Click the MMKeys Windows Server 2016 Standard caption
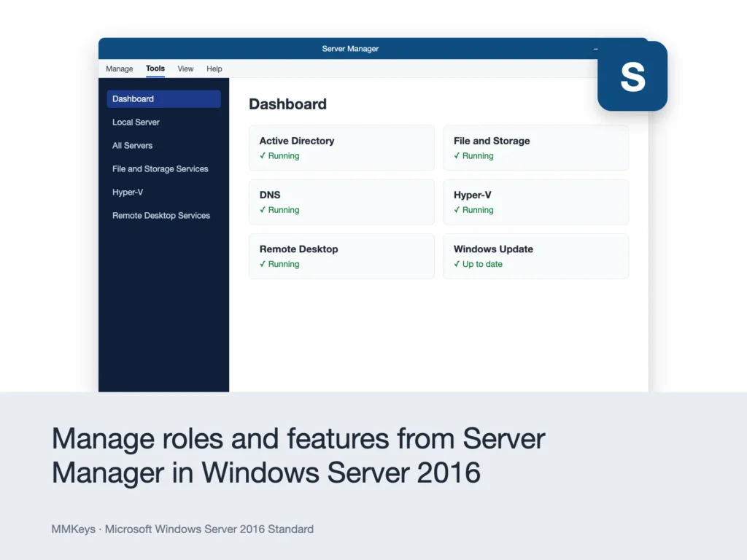Image resolution: width=747 pixels, height=560 pixels. click(x=182, y=529)
